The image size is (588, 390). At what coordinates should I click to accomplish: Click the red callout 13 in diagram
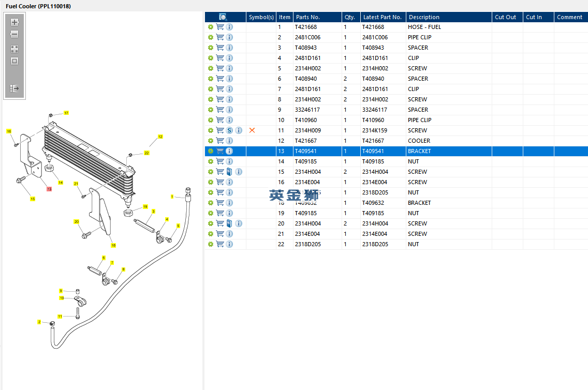pos(49,189)
